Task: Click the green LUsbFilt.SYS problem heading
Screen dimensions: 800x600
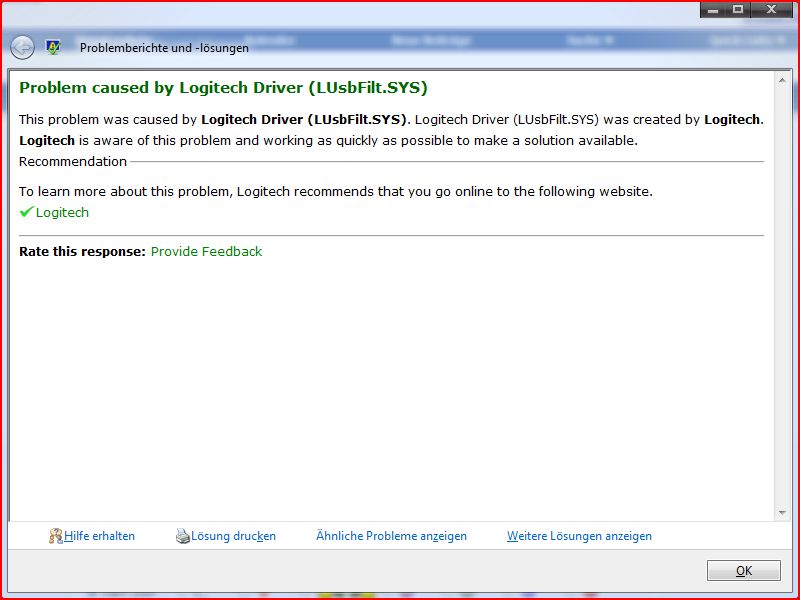Action: click(223, 88)
